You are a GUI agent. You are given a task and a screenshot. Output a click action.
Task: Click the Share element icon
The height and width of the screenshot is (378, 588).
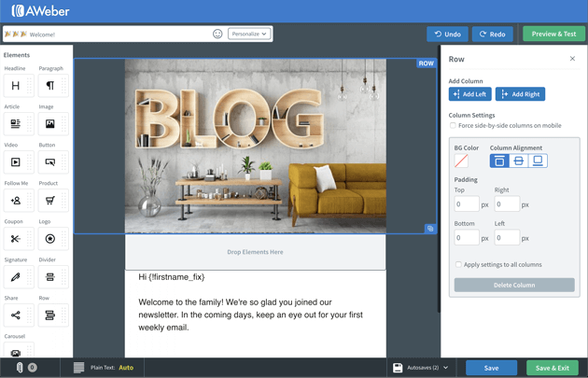pos(16,315)
